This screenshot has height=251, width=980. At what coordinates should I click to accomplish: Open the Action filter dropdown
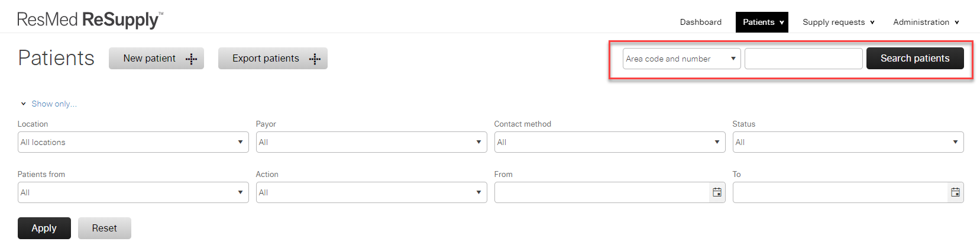point(371,192)
